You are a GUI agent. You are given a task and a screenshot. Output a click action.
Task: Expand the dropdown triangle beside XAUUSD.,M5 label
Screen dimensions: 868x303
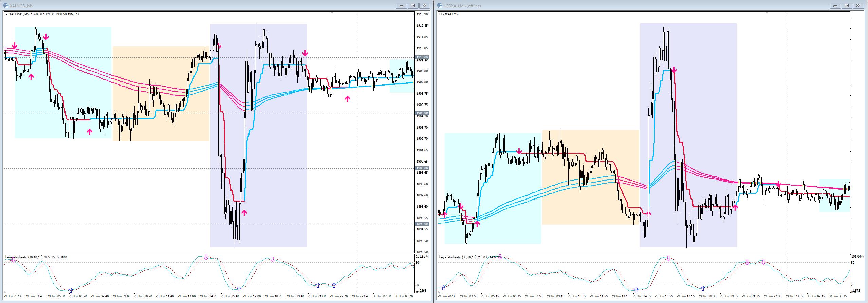(6, 14)
